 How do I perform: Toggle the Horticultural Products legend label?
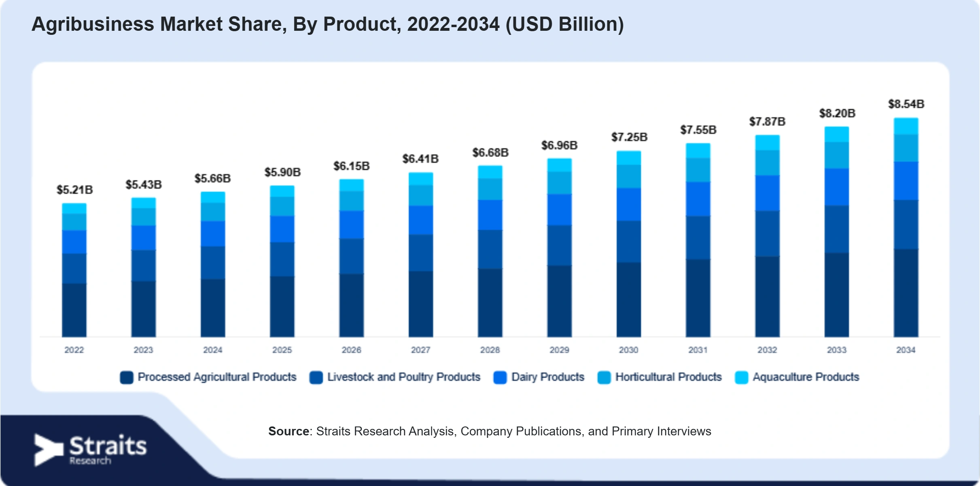[668, 377]
